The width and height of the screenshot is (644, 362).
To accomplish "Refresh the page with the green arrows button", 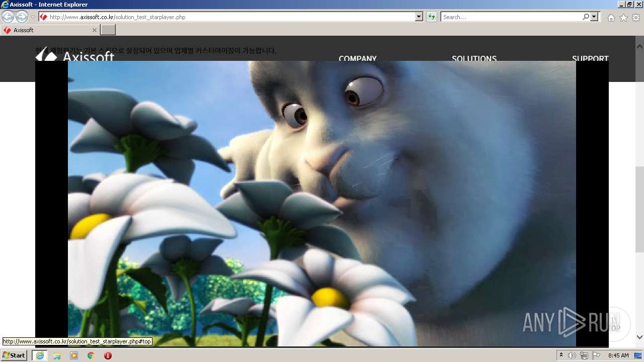I will [x=431, y=17].
